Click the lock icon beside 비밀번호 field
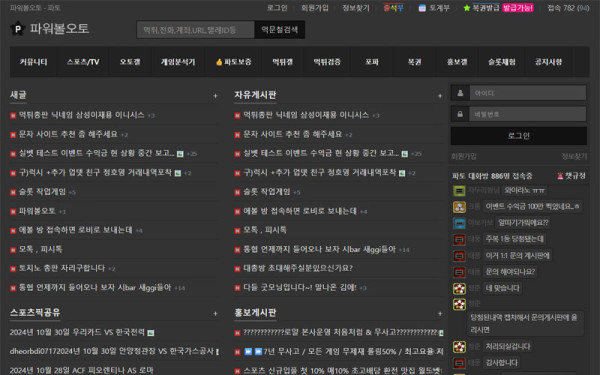The width and height of the screenshot is (600, 375). pos(460,114)
